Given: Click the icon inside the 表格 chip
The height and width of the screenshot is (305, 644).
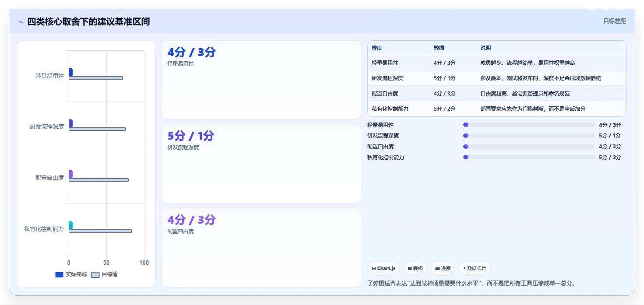Looking at the screenshot, I should click(x=410, y=268).
